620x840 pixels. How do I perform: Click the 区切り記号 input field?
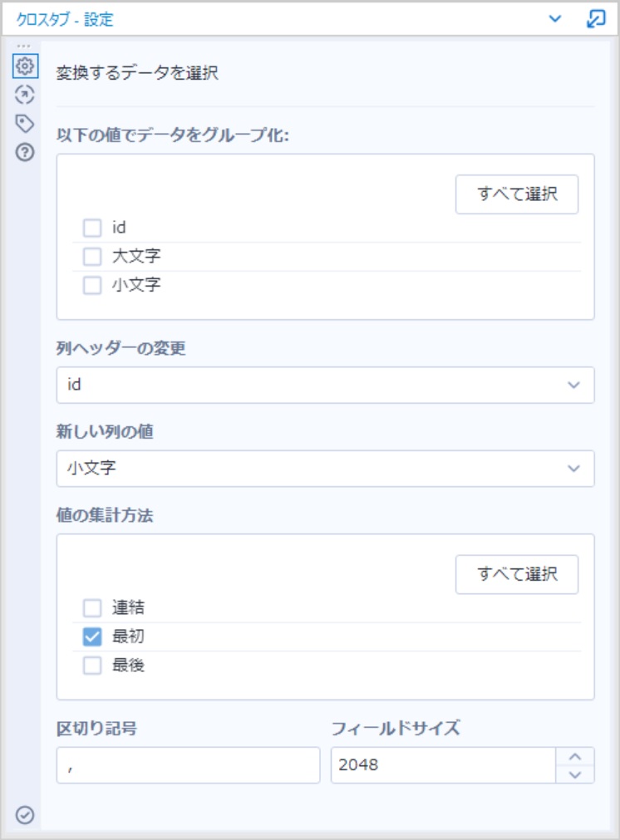tap(188, 765)
